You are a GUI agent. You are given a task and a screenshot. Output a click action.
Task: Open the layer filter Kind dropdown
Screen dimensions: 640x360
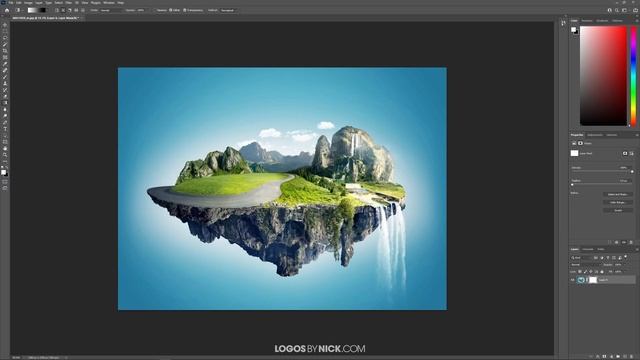click(x=582, y=258)
